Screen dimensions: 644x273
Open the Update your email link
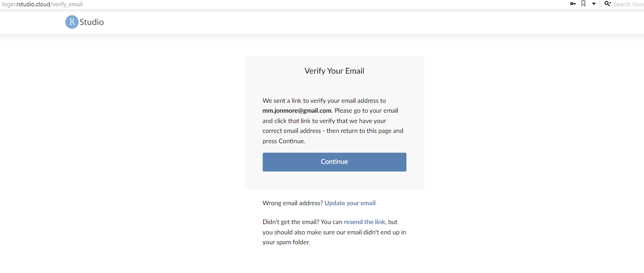350,203
